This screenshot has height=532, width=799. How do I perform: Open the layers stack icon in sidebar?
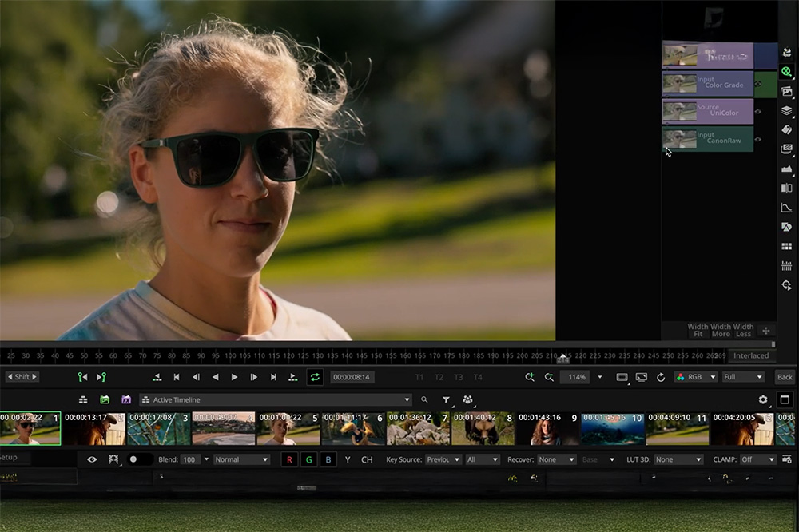786,110
